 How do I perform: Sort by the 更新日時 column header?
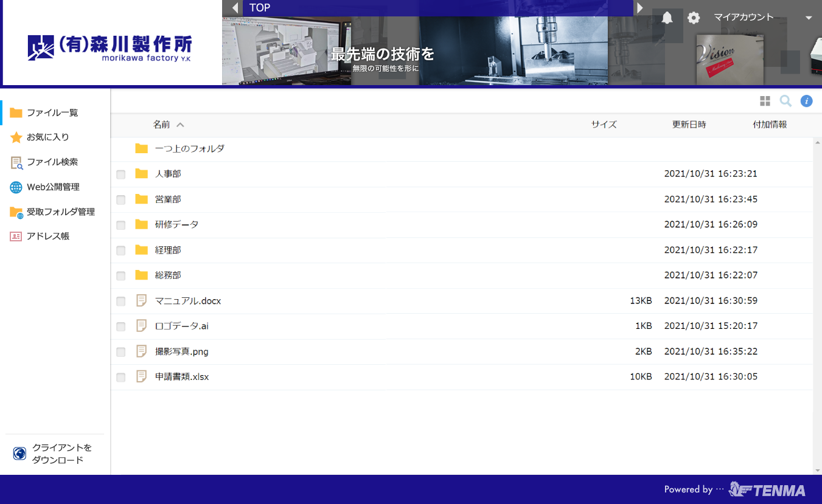point(689,125)
